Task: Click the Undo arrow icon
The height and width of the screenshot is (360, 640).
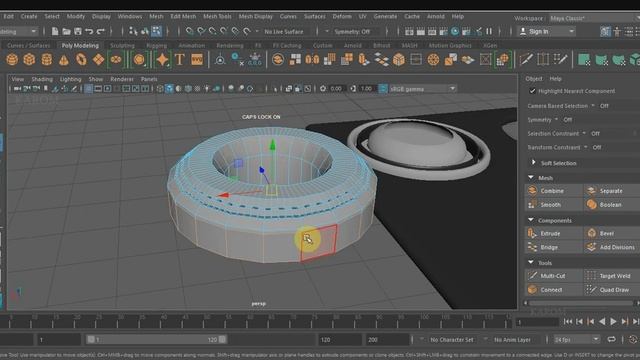Action: click(89, 31)
